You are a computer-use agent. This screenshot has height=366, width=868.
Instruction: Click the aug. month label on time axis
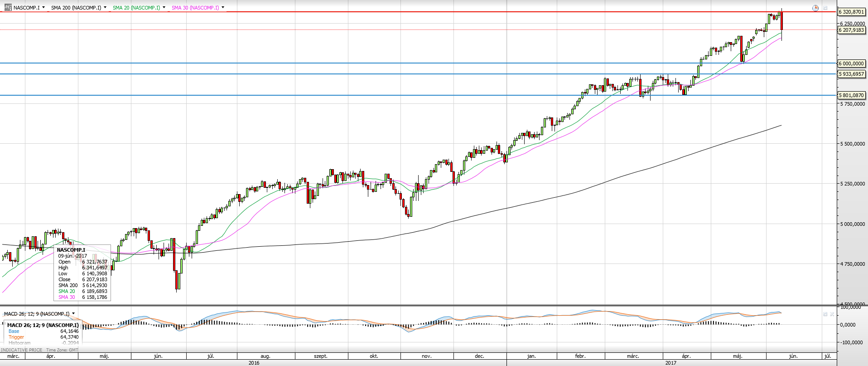pos(265,356)
